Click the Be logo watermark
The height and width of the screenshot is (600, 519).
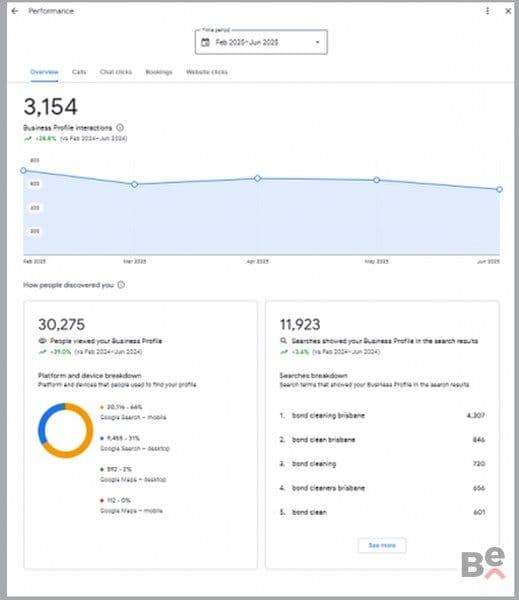point(483,562)
